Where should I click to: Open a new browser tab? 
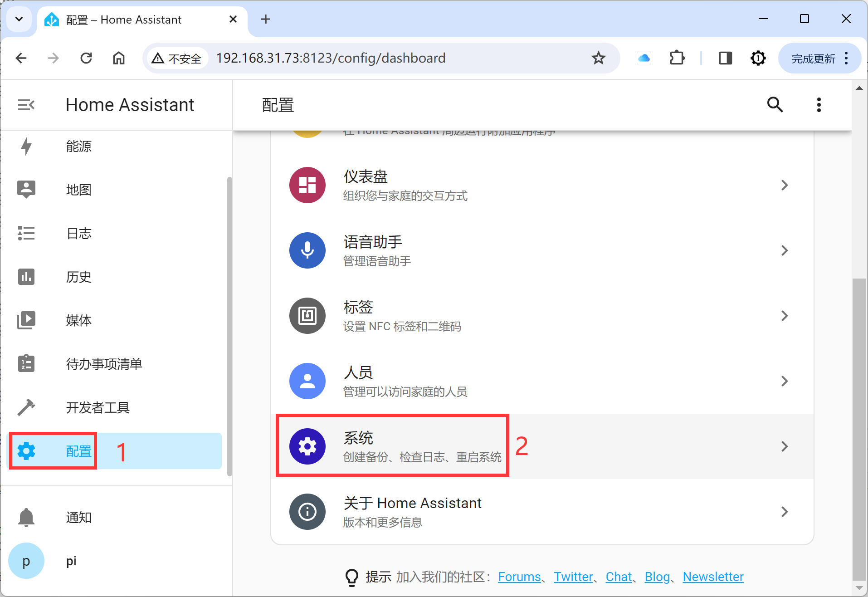click(266, 19)
